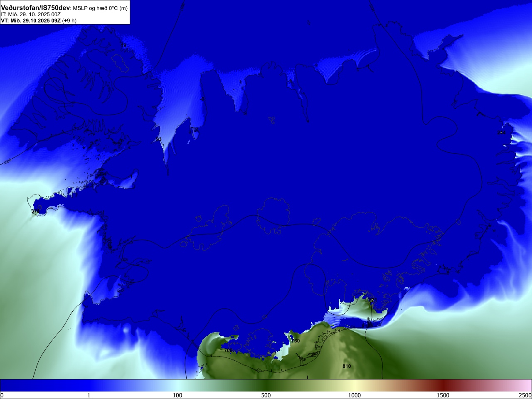Image resolution: width=532 pixels, height=399 pixels.
Task: Click the 700 height value on map
Action: (x=228, y=350)
